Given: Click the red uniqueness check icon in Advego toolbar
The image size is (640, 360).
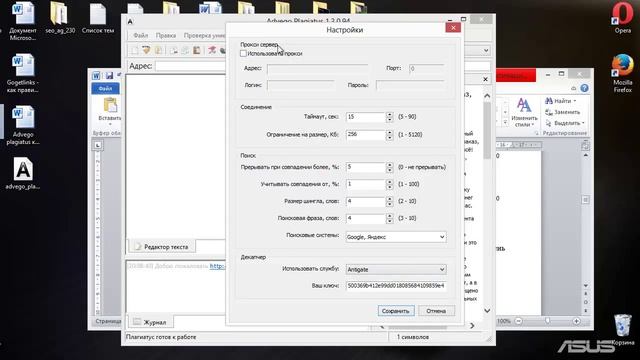Looking at the screenshot, I should (212, 51).
